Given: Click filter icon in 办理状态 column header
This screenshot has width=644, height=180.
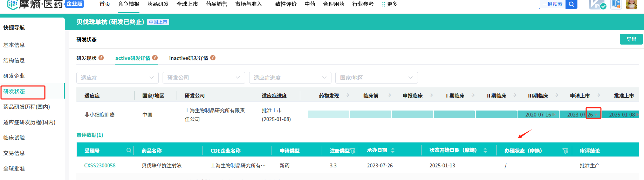Looking at the screenshot, I should click(565, 151).
